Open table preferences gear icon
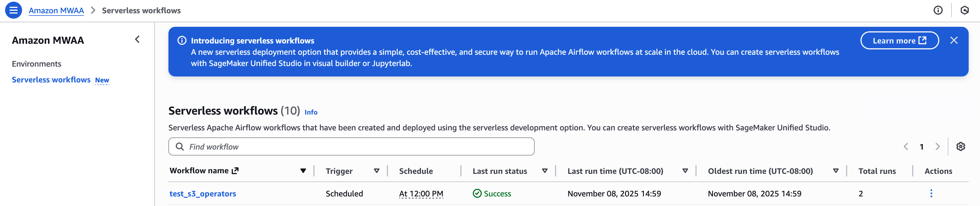980x206 pixels. pyautogui.click(x=960, y=147)
